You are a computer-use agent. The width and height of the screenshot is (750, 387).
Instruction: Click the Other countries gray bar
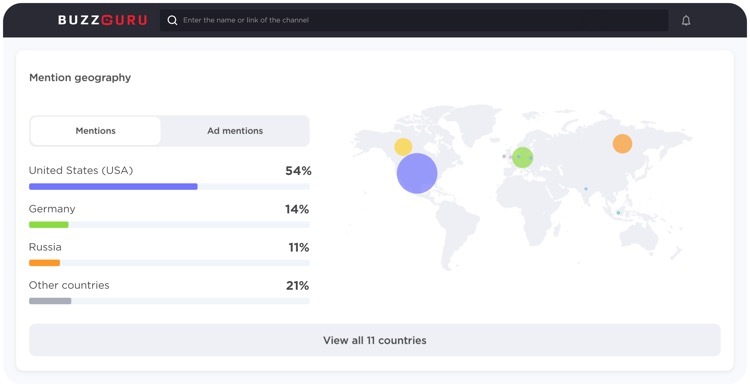click(x=50, y=301)
